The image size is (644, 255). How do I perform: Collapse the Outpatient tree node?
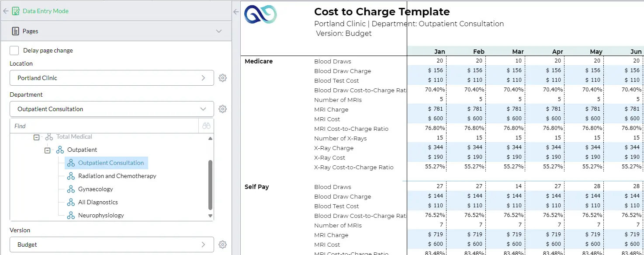tap(48, 150)
